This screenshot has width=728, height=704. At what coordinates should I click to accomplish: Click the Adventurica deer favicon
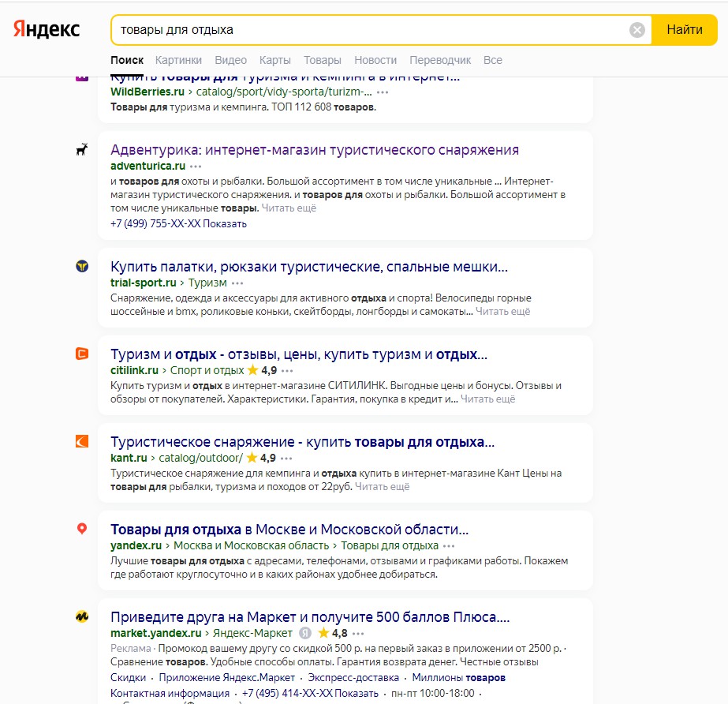tap(82, 150)
